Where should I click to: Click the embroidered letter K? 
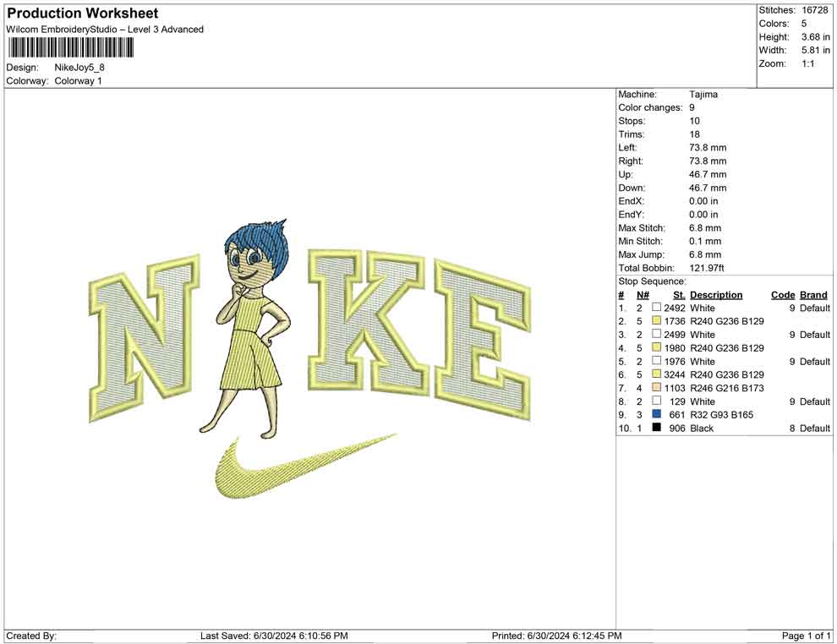(369, 322)
